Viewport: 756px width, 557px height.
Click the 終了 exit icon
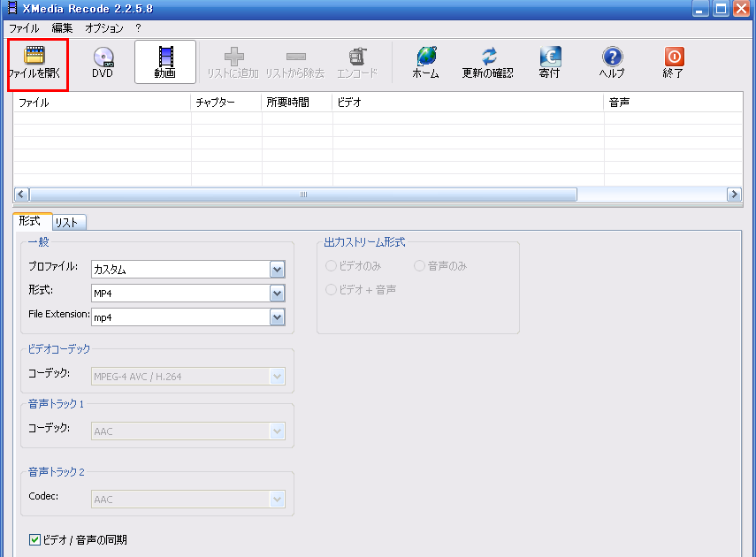pos(674,57)
